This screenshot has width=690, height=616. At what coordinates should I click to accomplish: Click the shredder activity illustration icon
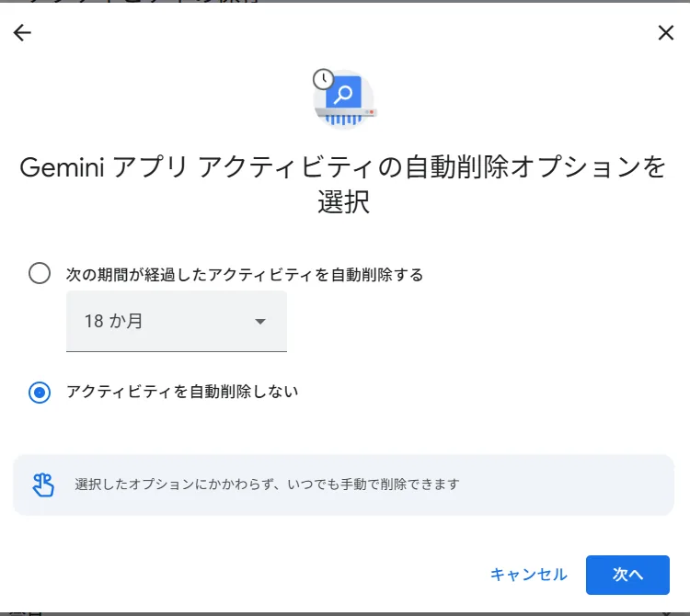(x=344, y=99)
